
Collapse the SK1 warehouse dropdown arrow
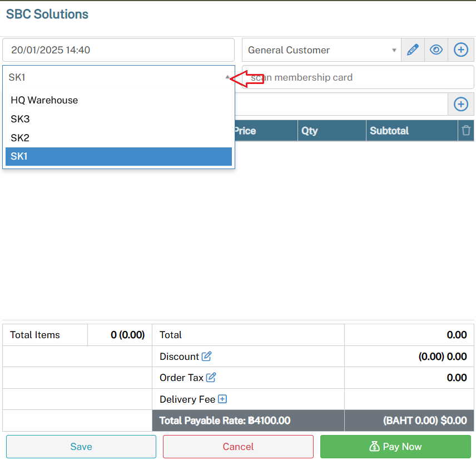[227, 78]
